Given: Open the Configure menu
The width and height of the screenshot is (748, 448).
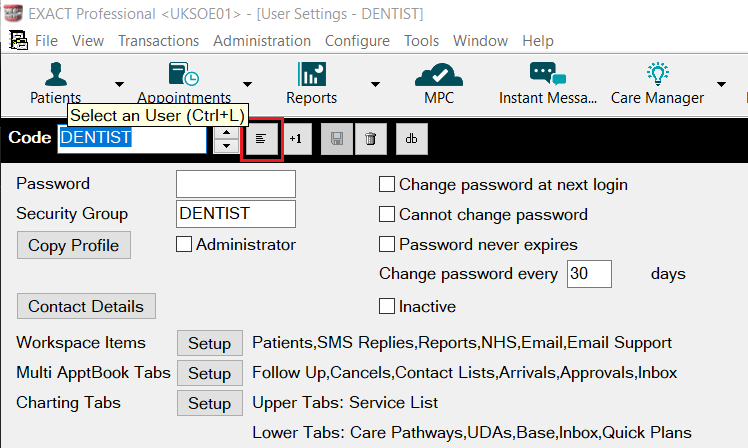Looking at the screenshot, I should tap(357, 41).
